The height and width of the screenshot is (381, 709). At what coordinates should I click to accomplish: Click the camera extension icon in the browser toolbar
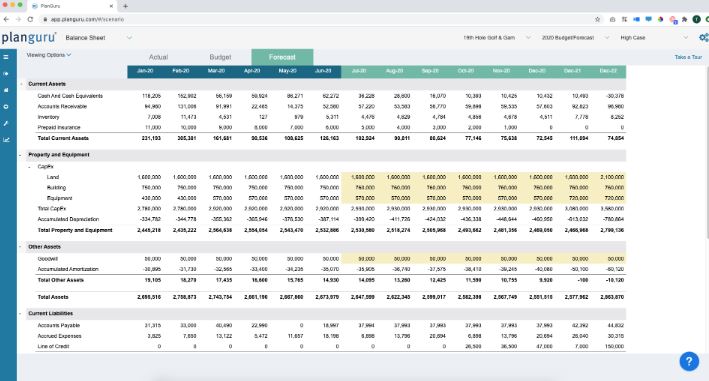[x=612, y=19]
